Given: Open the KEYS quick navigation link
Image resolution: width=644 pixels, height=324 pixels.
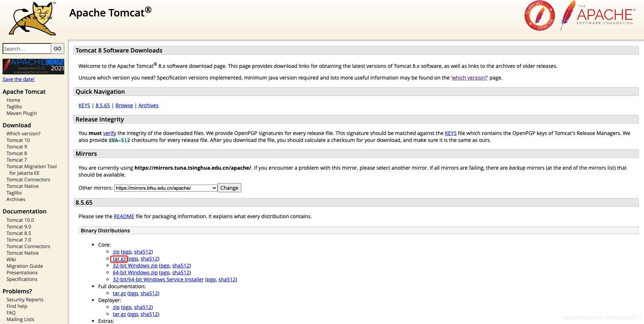Looking at the screenshot, I should [84, 105].
